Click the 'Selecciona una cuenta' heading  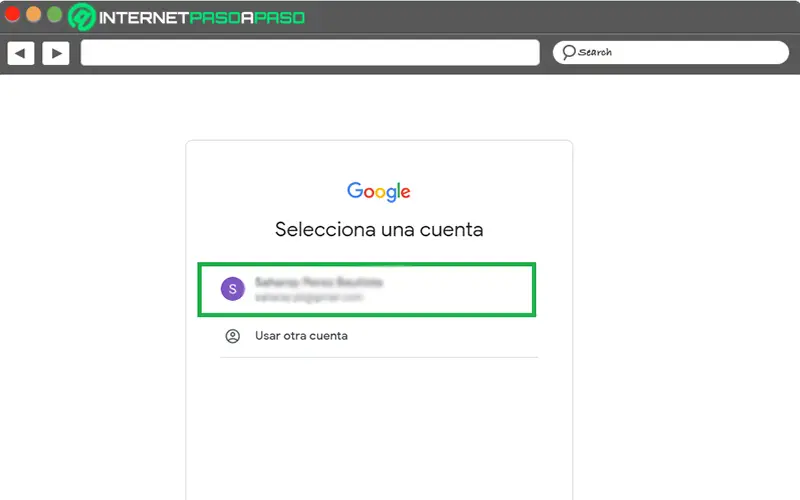(x=379, y=230)
